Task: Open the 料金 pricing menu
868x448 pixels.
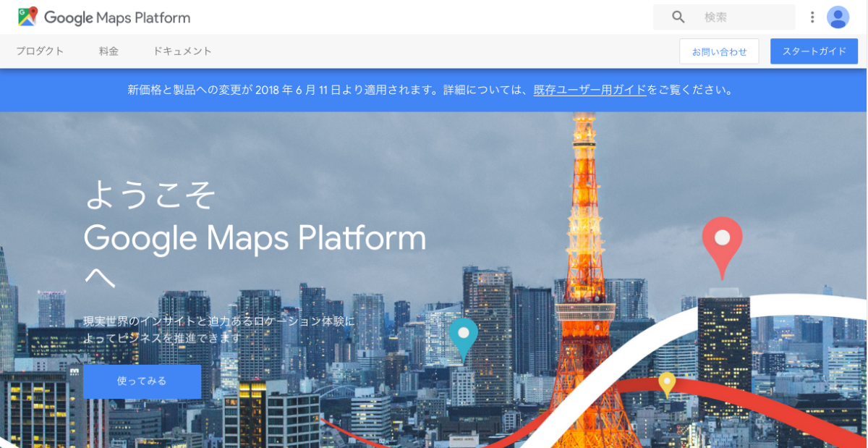Action: pos(109,51)
